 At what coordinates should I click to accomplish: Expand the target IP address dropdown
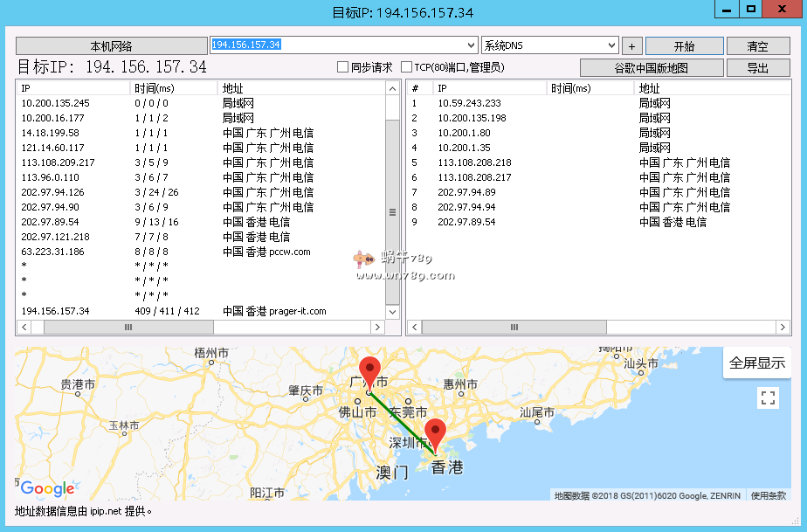click(x=472, y=45)
